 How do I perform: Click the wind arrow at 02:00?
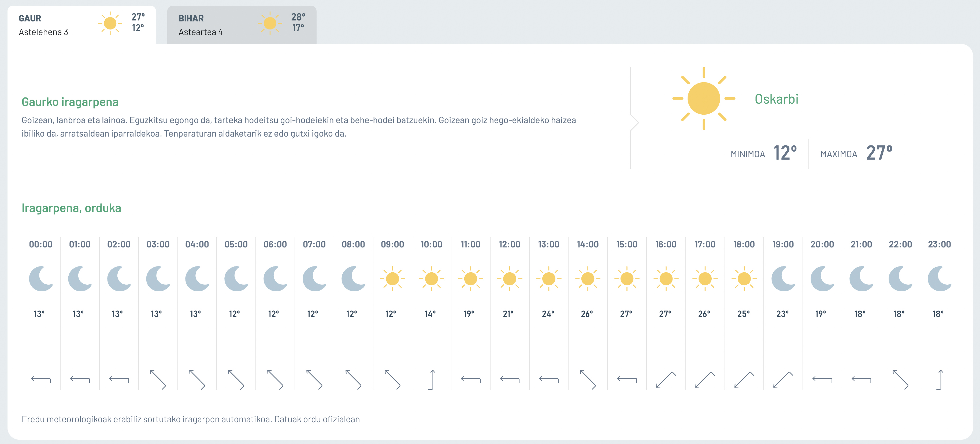(119, 379)
